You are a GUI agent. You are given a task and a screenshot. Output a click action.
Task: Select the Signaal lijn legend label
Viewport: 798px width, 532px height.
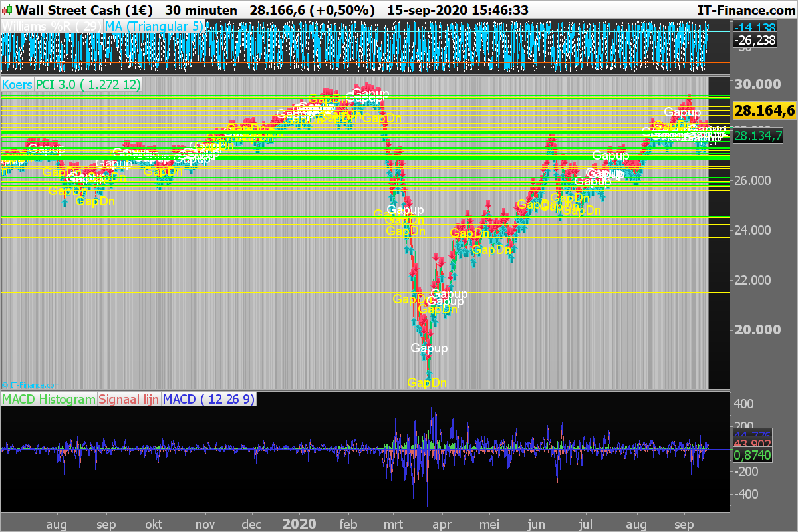[129, 399]
